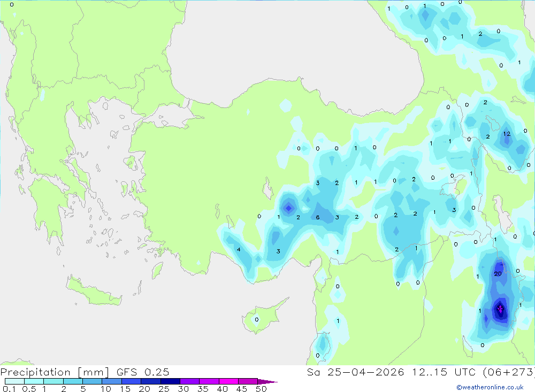This screenshot has height=392, width=535.
Task: Click the '12' precipitation value on map
Action: (x=507, y=134)
